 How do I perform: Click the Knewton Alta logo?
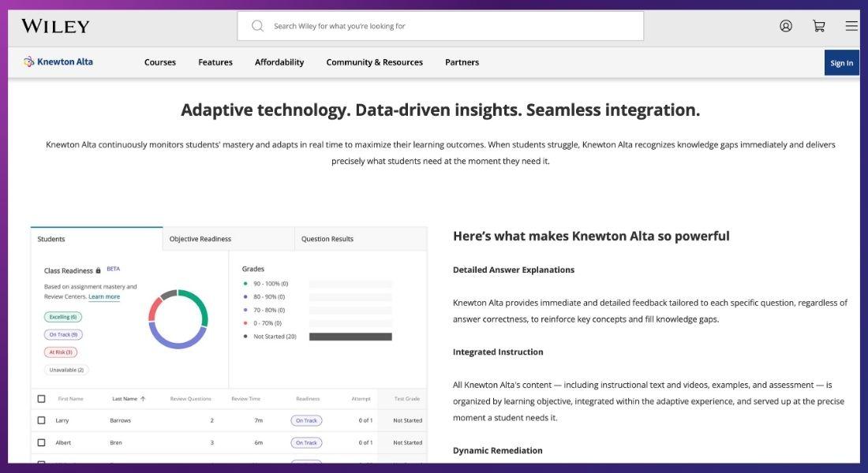point(58,62)
